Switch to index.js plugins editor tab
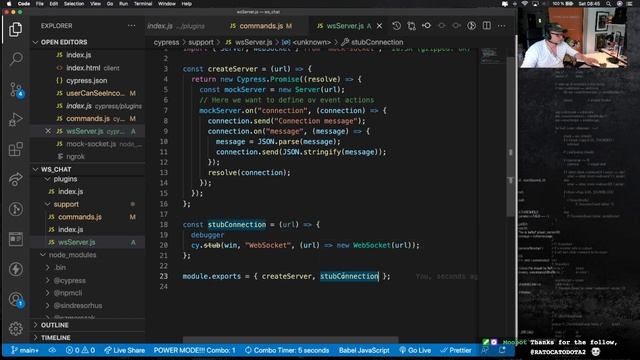Viewport: 640px width, 360px height. tap(176, 26)
